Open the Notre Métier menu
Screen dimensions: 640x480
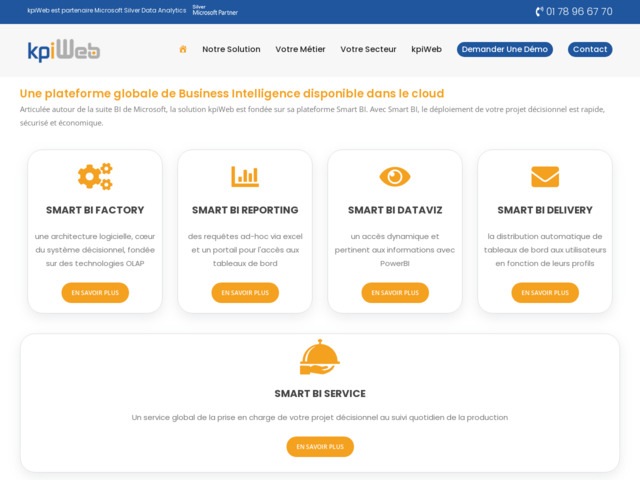[x=300, y=49]
